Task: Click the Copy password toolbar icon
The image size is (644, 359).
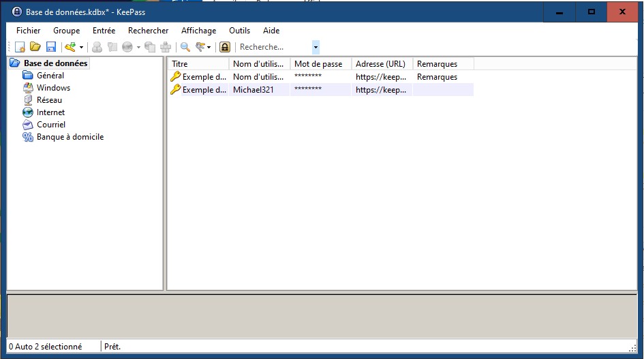Action: pyautogui.click(x=112, y=47)
